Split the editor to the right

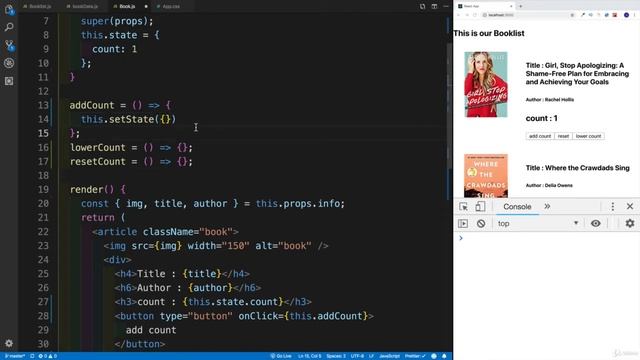click(434, 6)
